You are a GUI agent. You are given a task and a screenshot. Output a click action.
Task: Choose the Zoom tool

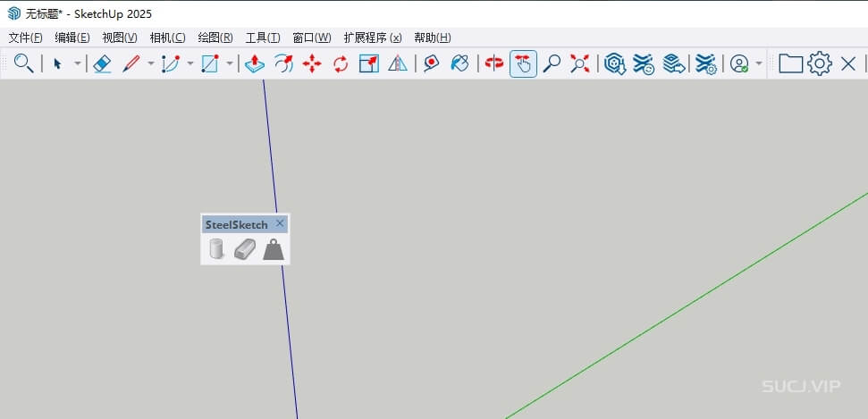(552, 63)
